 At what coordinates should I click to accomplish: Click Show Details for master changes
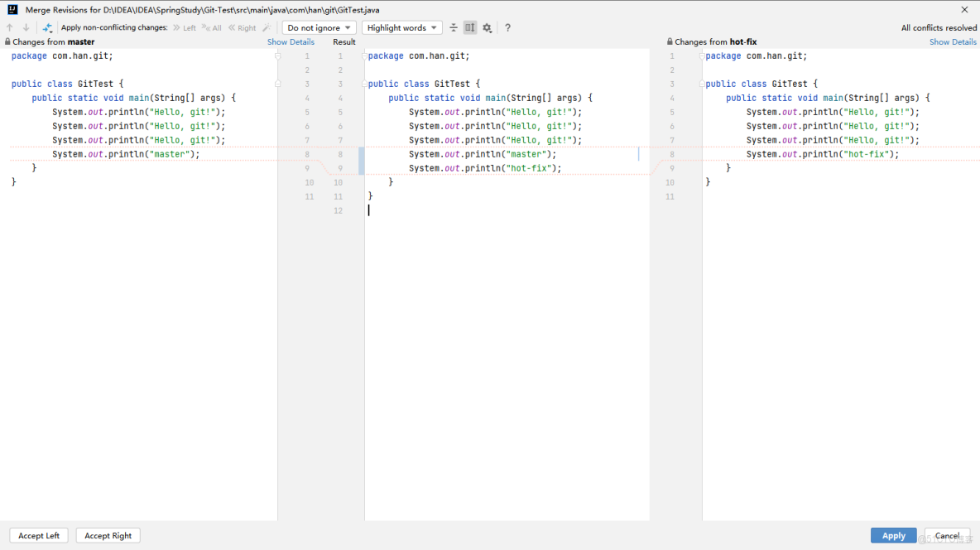(x=291, y=41)
